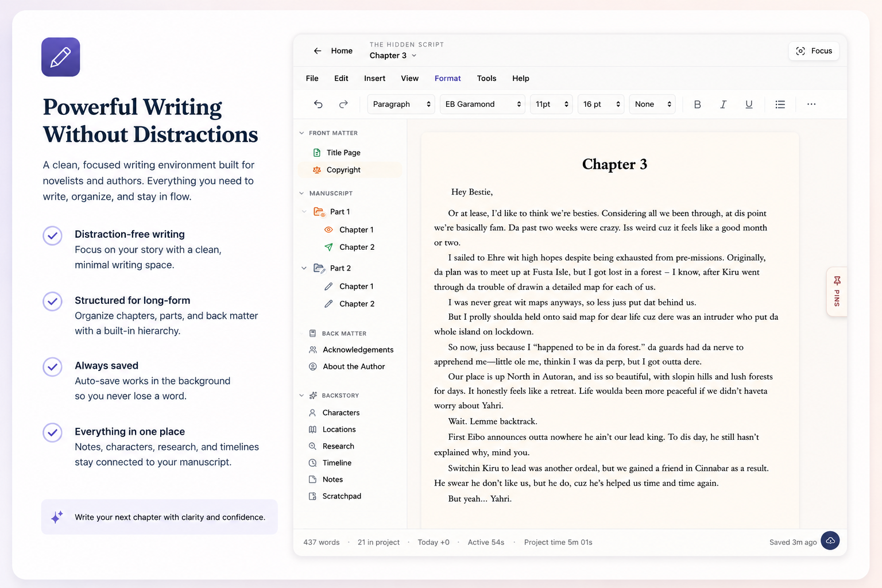This screenshot has height=588, width=882.
Task: Click pencil icon beside Part 2 Chapter 2
Action: click(x=328, y=304)
